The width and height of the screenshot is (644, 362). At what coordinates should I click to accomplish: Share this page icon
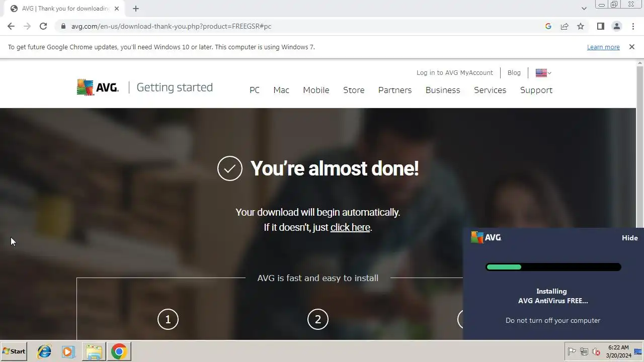565,26
